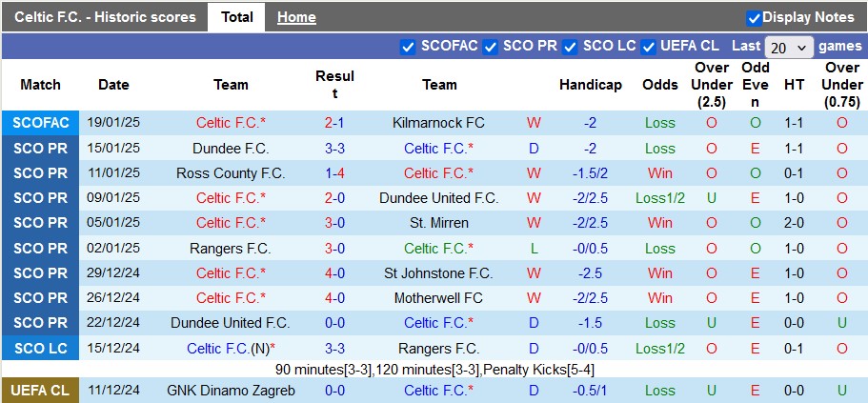Image resolution: width=868 pixels, height=403 pixels.
Task: Open the Last games count dropdown
Action: 789,47
